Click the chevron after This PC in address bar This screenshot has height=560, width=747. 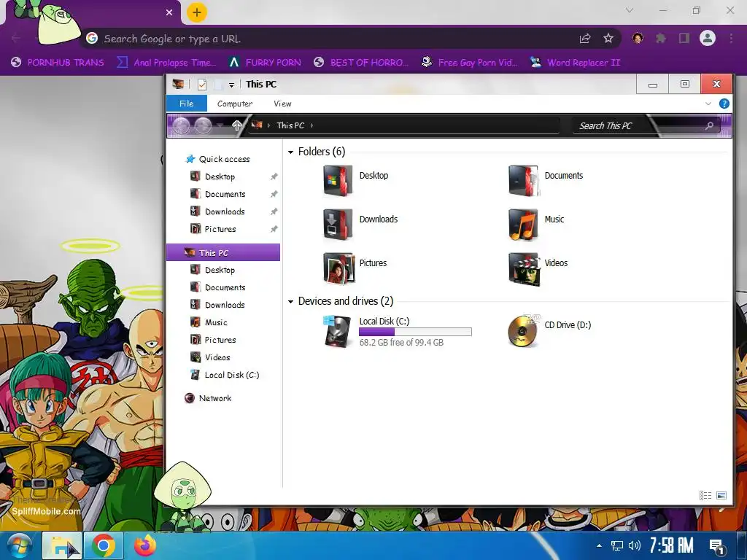click(311, 125)
